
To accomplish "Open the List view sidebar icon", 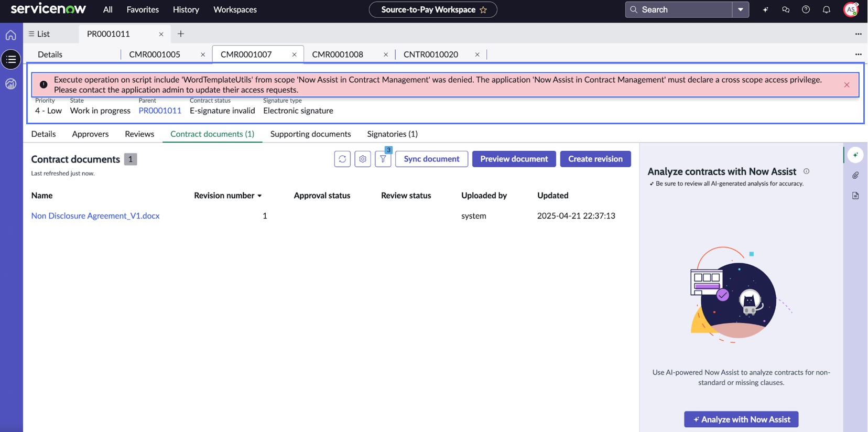I will pyautogui.click(x=11, y=59).
